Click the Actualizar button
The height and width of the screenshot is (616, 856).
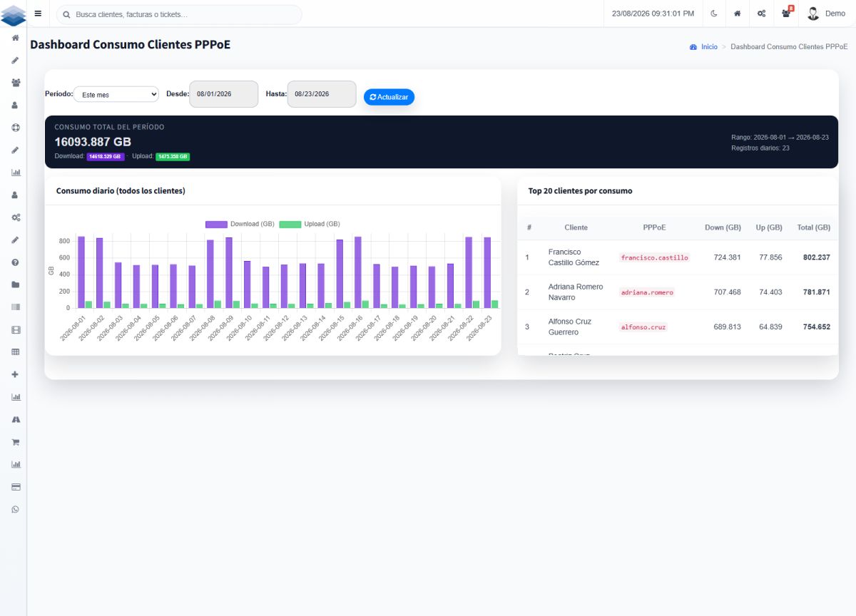(389, 97)
